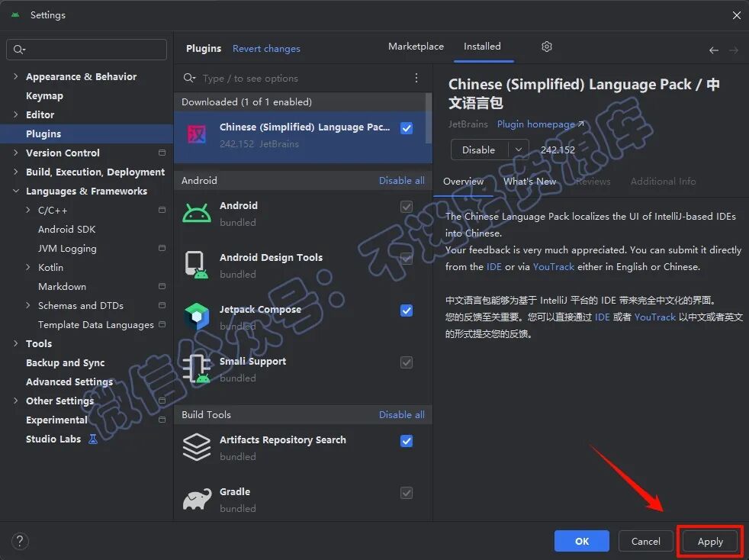
Task: Click the project-level icon beside Experimental
Action: pos(162,420)
